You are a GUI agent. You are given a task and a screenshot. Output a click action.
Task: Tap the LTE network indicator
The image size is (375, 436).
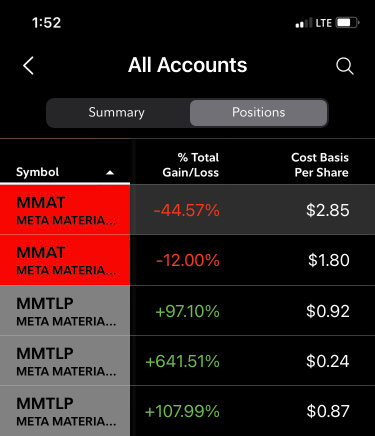[324, 23]
